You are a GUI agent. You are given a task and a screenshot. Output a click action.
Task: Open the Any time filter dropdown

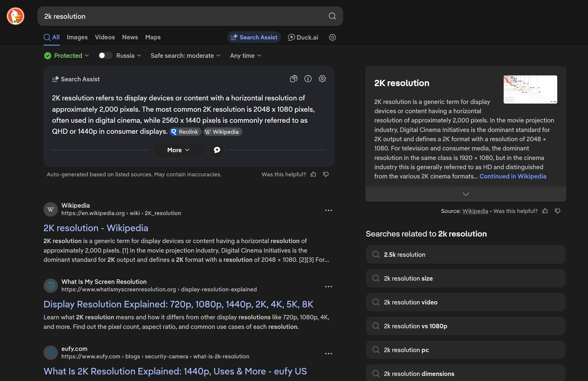click(245, 56)
